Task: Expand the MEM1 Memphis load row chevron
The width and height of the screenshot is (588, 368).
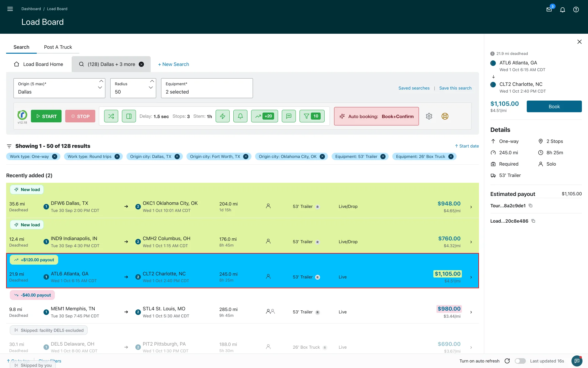Action: click(x=471, y=312)
